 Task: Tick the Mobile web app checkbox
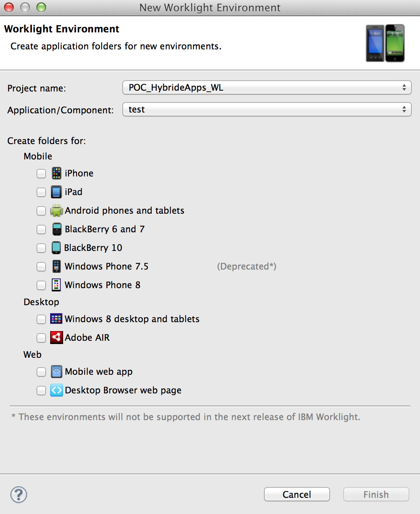[41, 372]
